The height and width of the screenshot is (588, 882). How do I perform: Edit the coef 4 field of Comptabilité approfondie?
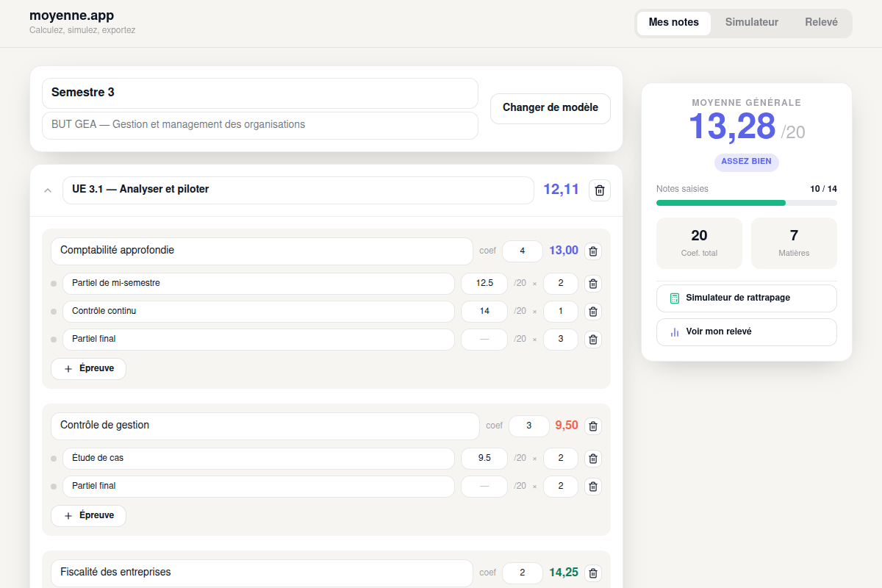coord(523,251)
